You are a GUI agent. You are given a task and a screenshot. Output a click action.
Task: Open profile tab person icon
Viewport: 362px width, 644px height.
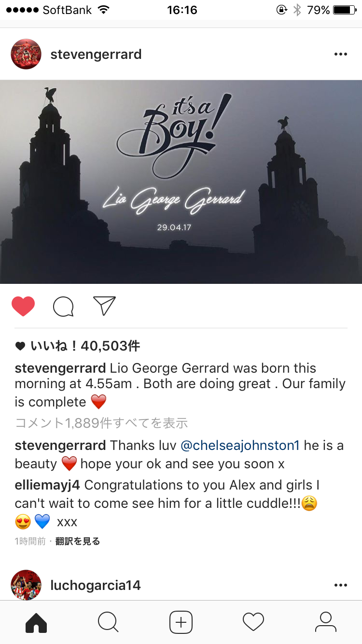coord(326,622)
